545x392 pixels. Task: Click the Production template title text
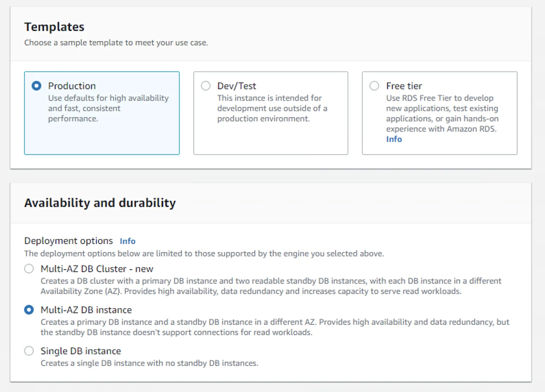point(72,86)
